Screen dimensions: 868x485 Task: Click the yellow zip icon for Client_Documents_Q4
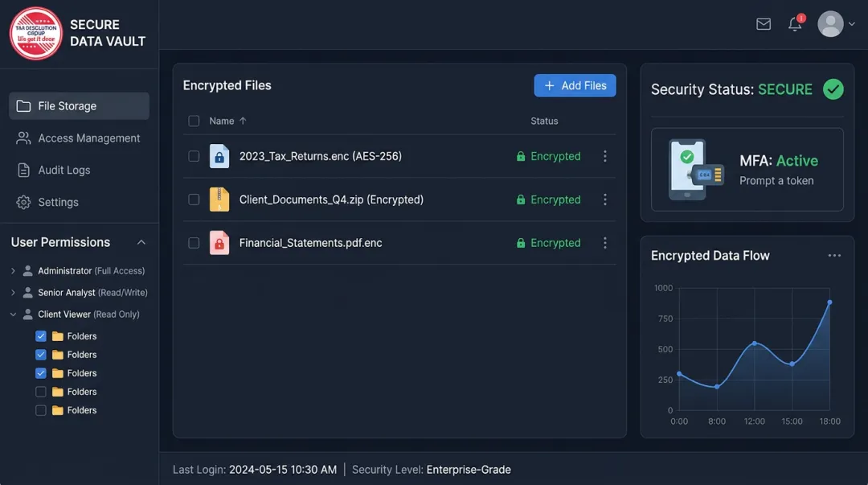[219, 199]
